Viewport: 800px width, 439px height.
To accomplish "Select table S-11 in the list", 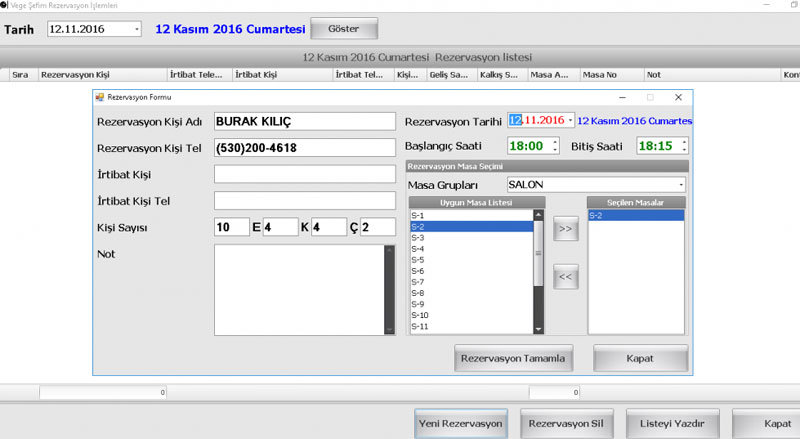I will [471, 327].
